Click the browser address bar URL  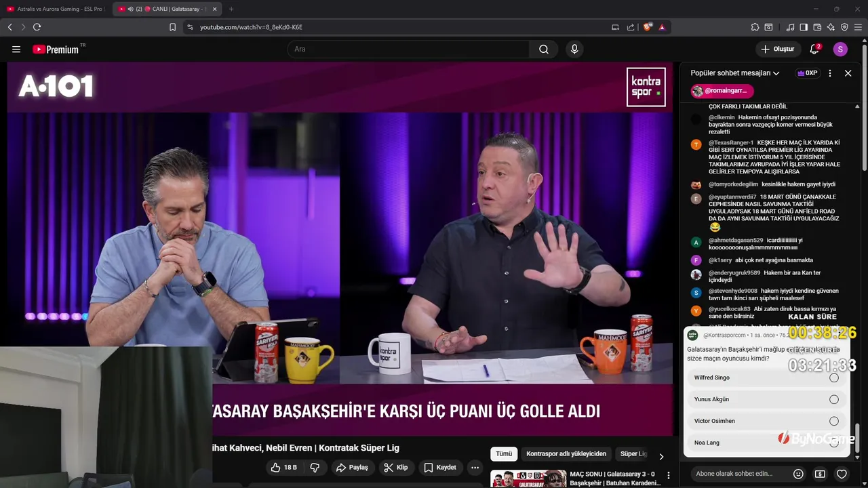click(x=251, y=27)
